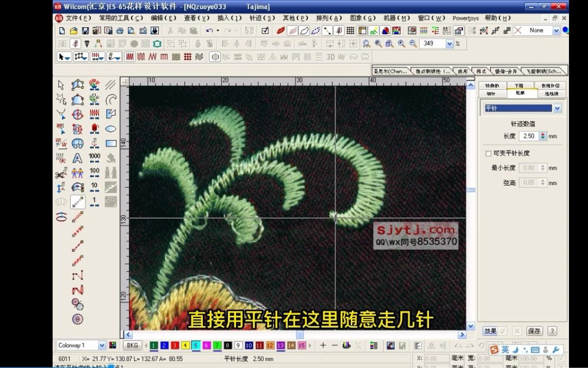Screen dimensions: 588x368
Task: Open the Colorway 1 dropdown
Action: click(x=102, y=346)
